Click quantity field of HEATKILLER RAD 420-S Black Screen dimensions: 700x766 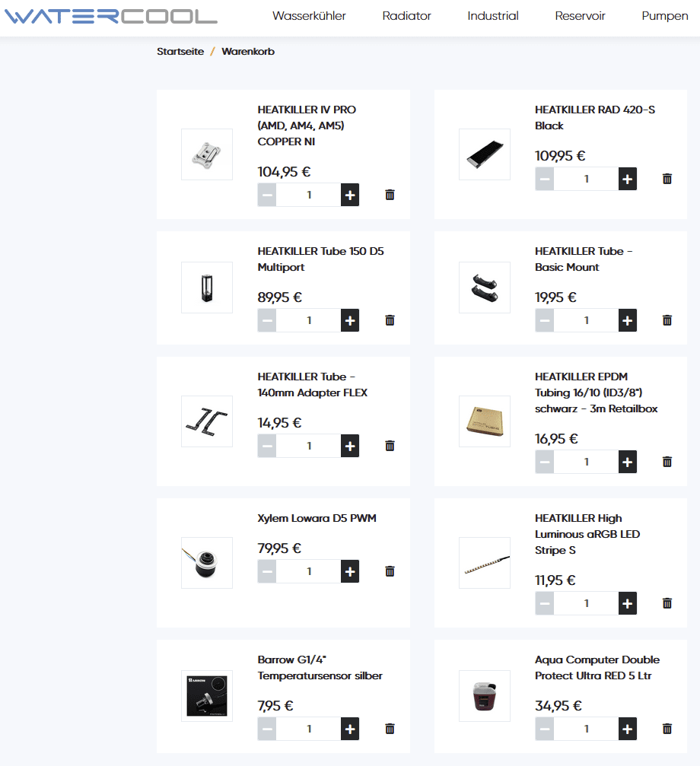pyautogui.click(x=586, y=179)
